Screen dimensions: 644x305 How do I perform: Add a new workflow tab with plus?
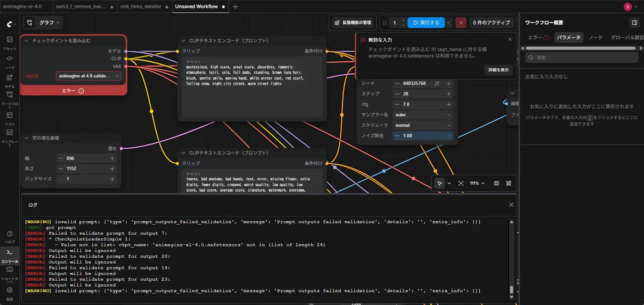236,6
